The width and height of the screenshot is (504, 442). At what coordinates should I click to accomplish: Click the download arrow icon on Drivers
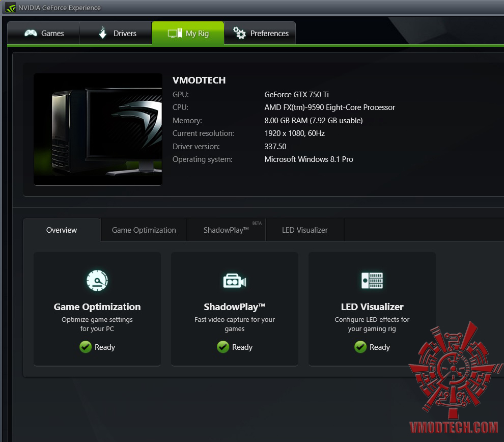(x=102, y=33)
